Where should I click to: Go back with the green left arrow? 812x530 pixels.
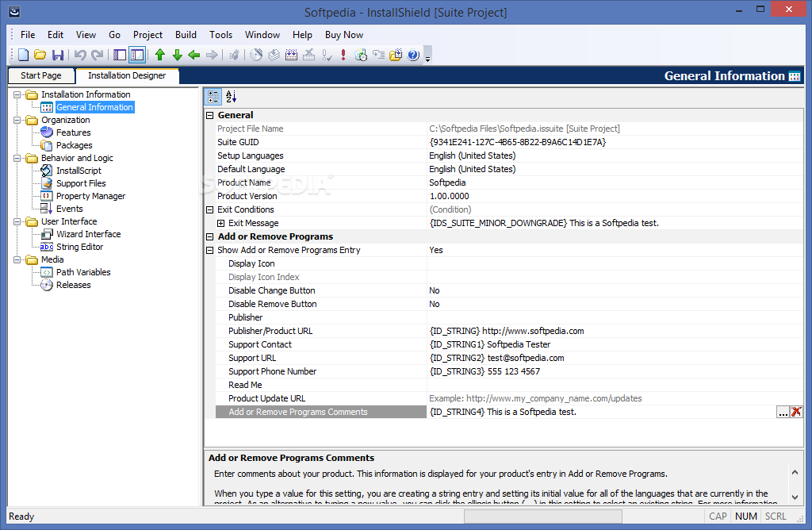[194, 55]
